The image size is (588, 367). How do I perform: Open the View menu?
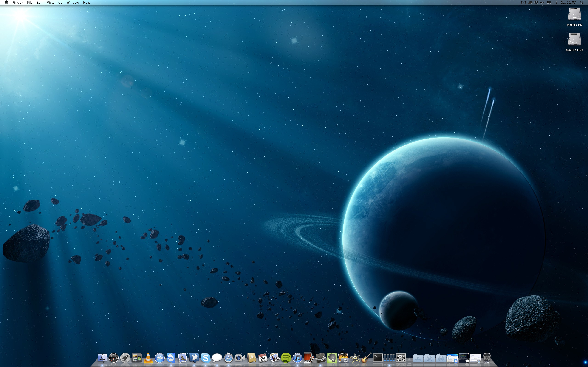[x=50, y=3]
